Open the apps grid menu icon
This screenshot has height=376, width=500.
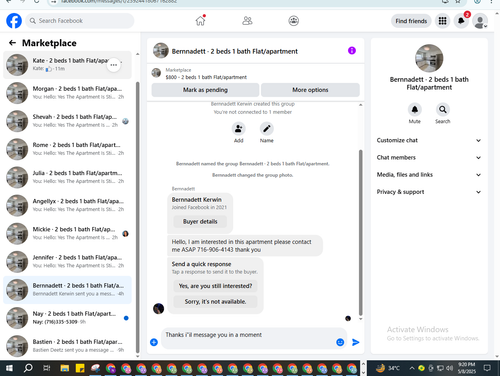[442, 21]
